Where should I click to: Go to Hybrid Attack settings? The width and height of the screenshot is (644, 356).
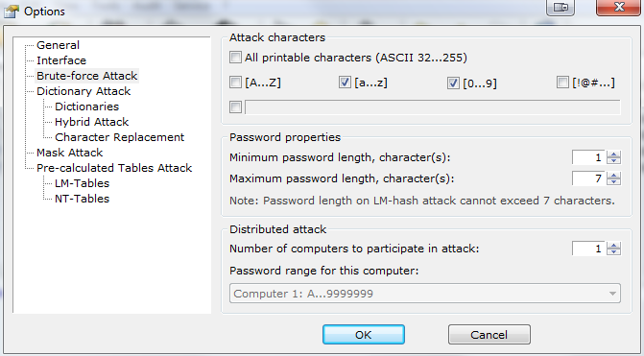[x=91, y=122]
